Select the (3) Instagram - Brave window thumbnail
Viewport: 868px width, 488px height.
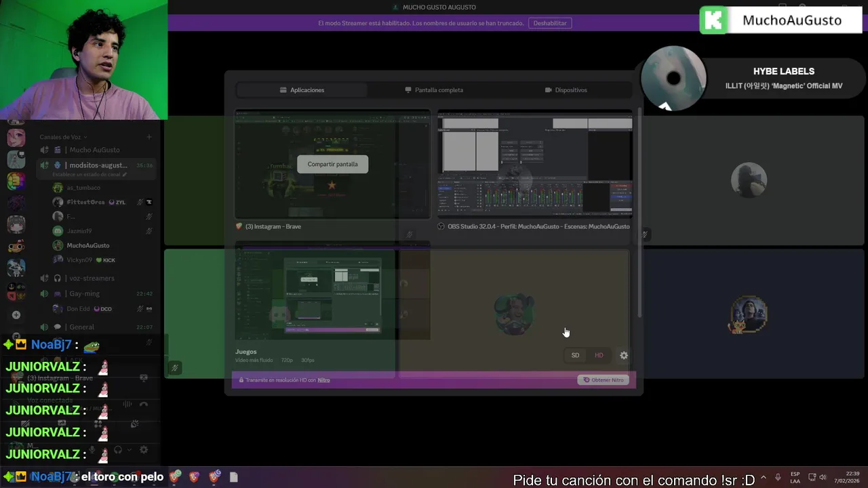tap(332, 165)
